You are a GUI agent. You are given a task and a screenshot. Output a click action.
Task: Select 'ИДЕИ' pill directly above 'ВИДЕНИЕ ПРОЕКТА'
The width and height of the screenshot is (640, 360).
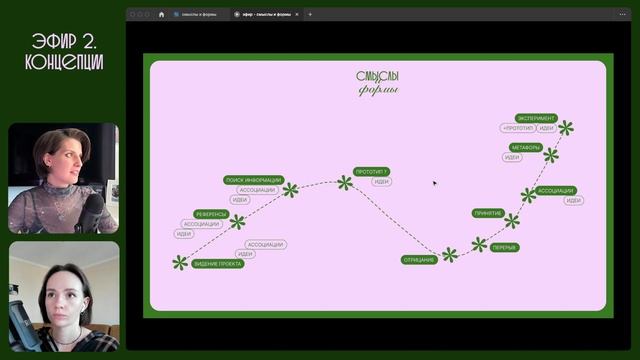tap(245, 254)
